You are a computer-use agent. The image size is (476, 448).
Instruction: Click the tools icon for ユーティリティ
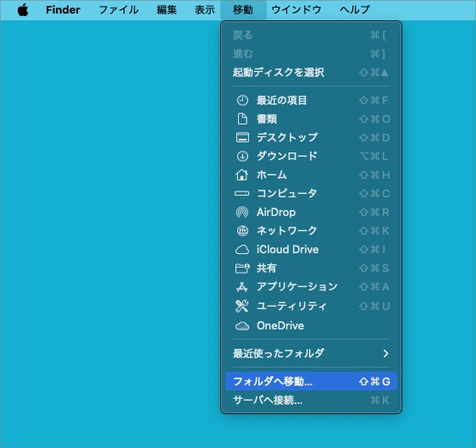(x=242, y=306)
